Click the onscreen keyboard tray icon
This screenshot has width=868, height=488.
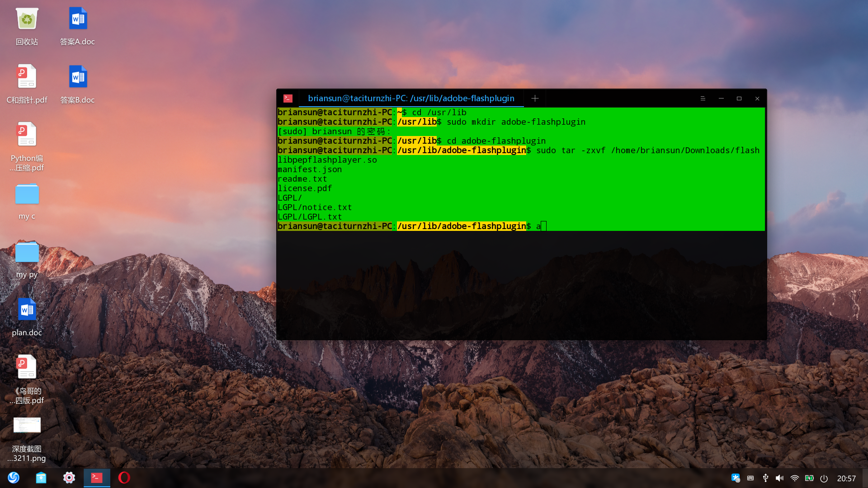click(750, 478)
